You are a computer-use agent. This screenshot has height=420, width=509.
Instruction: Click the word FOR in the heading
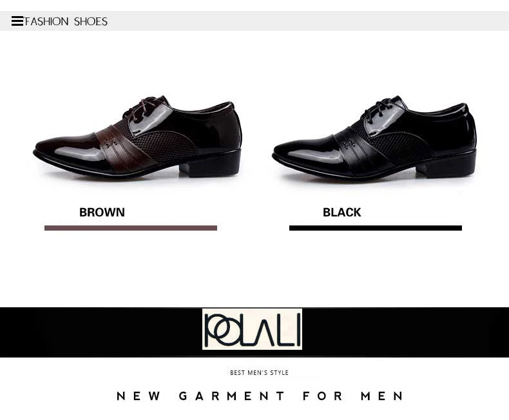pyautogui.click(x=323, y=396)
